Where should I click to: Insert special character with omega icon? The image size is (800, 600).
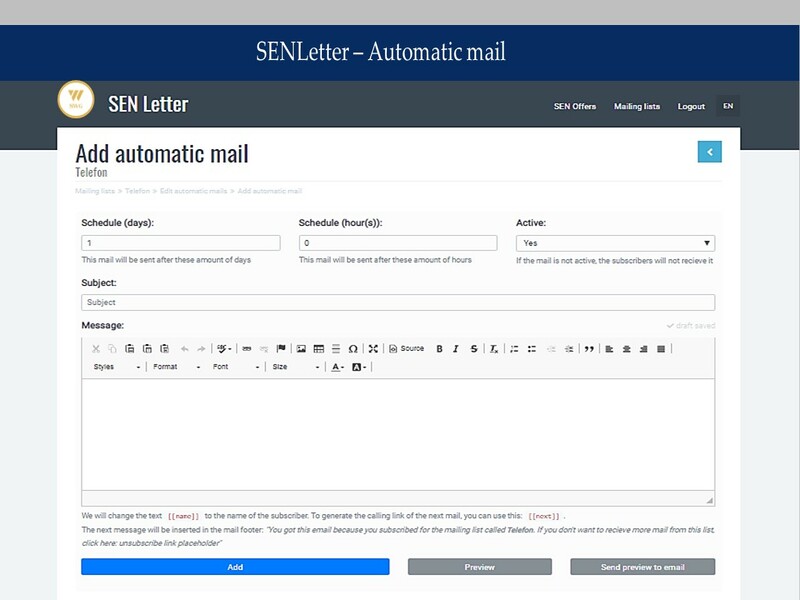coord(352,349)
